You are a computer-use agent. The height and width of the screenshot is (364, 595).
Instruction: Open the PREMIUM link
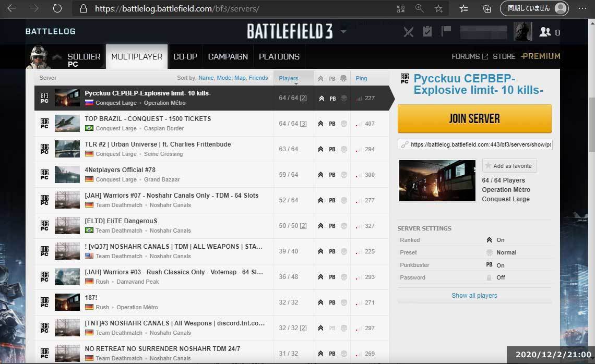point(541,56)
